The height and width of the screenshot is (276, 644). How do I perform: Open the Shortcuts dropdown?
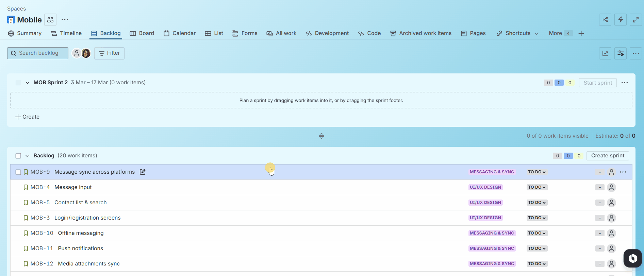tap(517, 33)
